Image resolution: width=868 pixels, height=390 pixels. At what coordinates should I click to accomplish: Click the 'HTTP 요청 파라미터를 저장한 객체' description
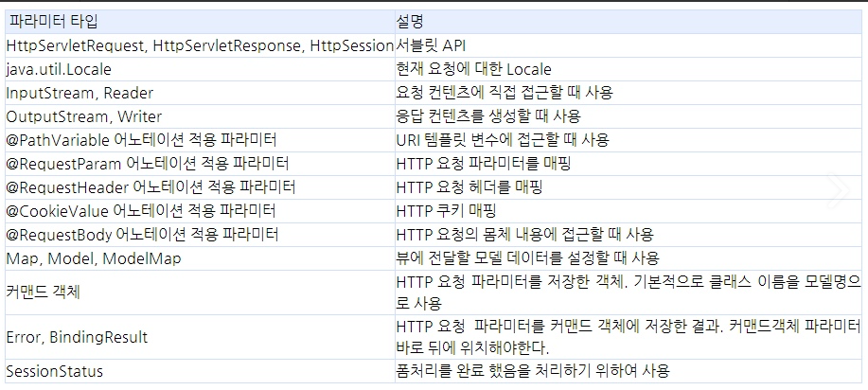click(x=629, y=292)
